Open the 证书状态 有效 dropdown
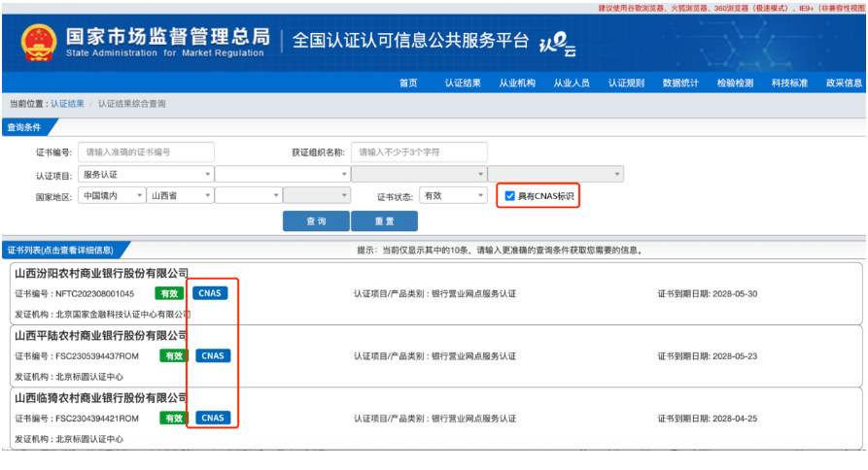 click(x=453, y=196)
